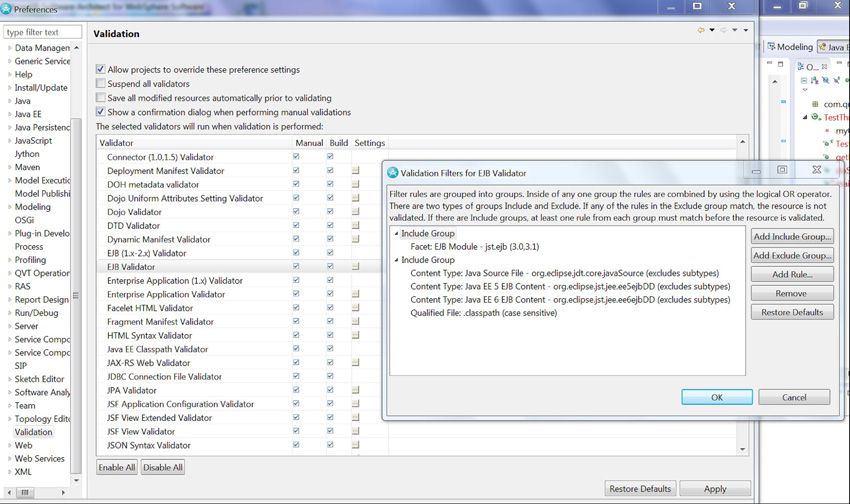
Task: Expand the Java EE preferences tree node
Action: 9,114
